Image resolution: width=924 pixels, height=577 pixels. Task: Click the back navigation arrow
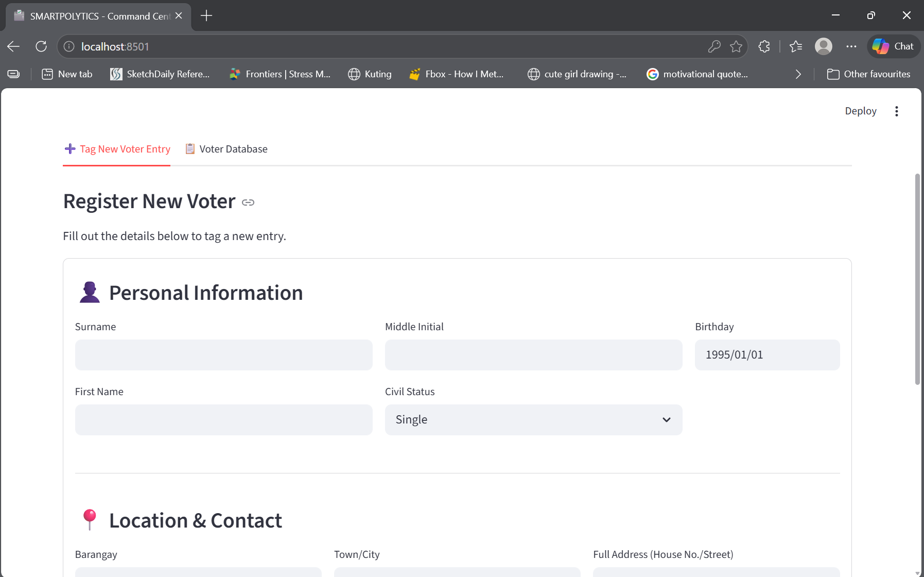(13, 46)
